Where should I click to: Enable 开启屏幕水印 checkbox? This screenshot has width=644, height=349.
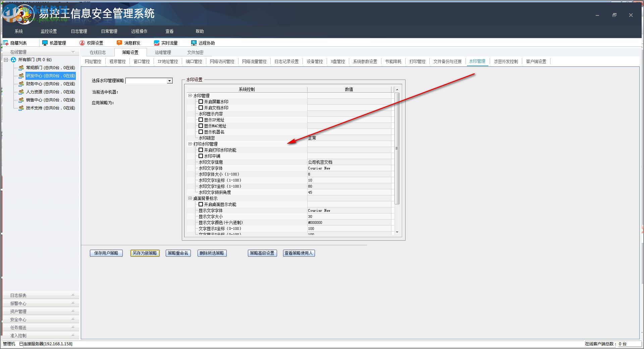click(201, 101)
